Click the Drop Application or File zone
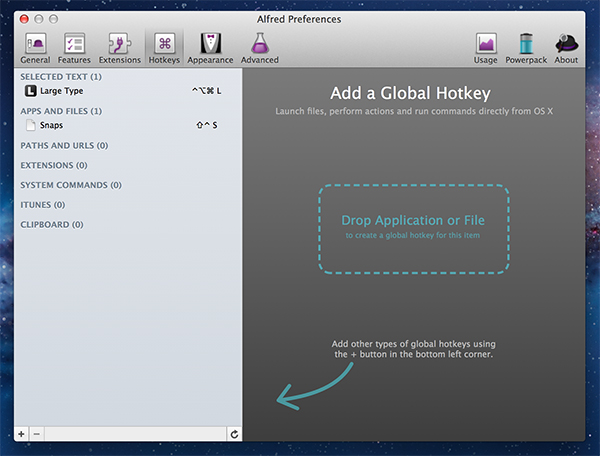 (x=414, y=229)
